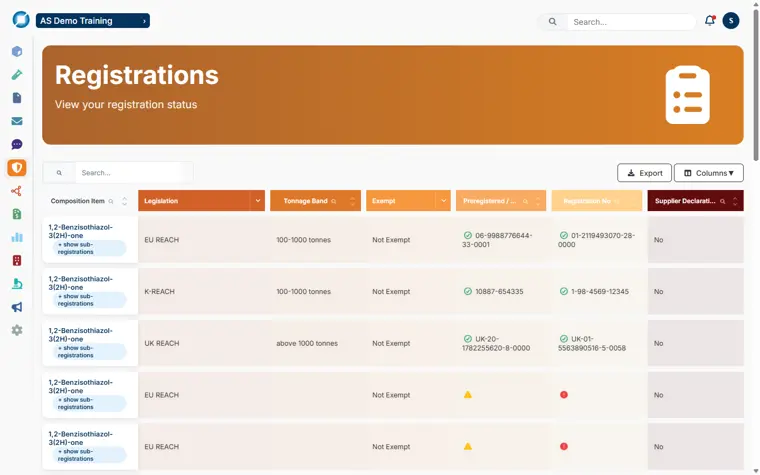Focus the table Search field
The height and width of the screenshot is (475, 760).
coord(133,173)
